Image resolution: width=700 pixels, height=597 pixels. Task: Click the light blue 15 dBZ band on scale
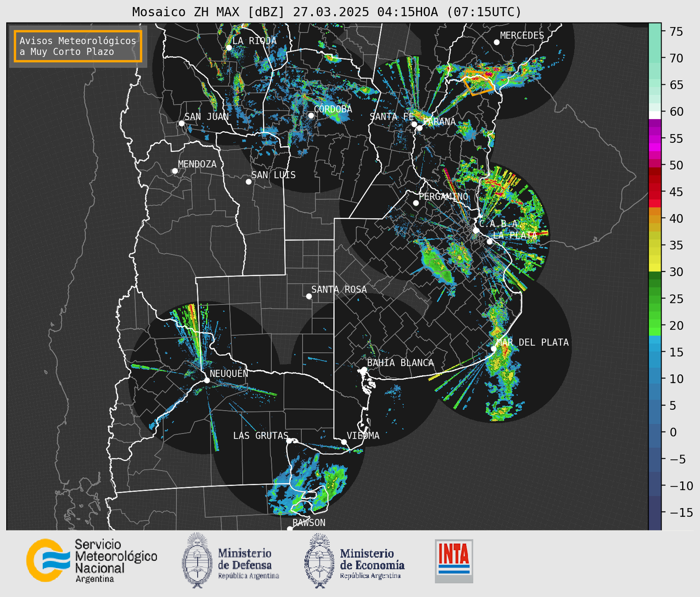(655, 352)
